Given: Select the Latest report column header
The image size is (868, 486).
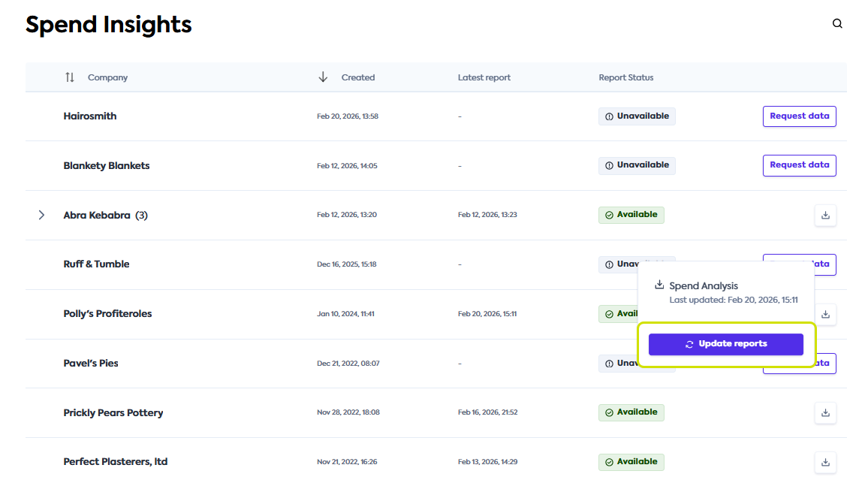Looking at the screenshot, I should point(484,77).
